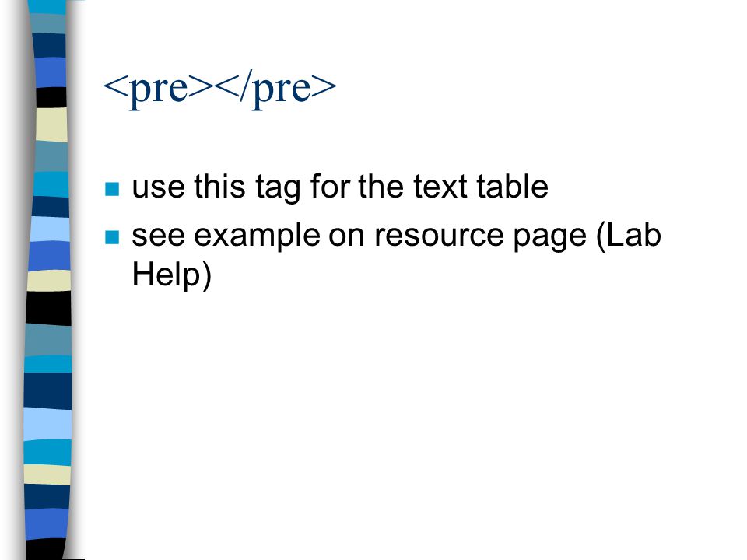Pick the wide black stripe beside 'Help)'
The image size is (747, 560).
pos(48,308)
